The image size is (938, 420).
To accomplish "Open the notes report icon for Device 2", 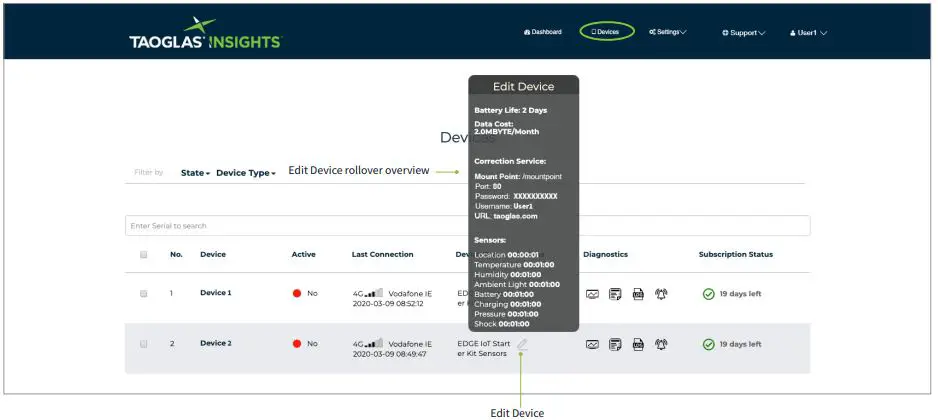I will [615, 344].
